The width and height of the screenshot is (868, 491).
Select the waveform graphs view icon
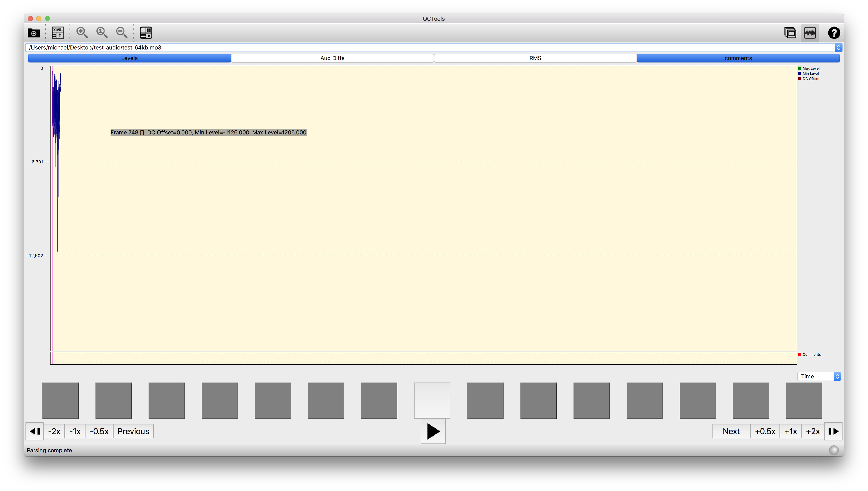810,33
